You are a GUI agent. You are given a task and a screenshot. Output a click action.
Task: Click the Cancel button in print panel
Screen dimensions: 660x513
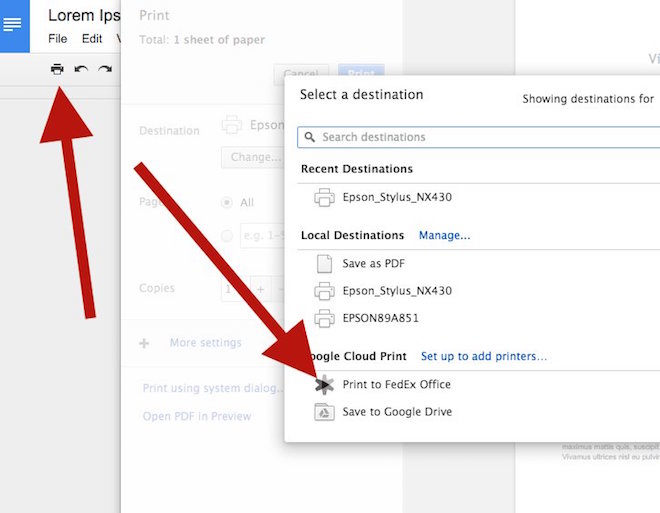[x=301, y=71]
